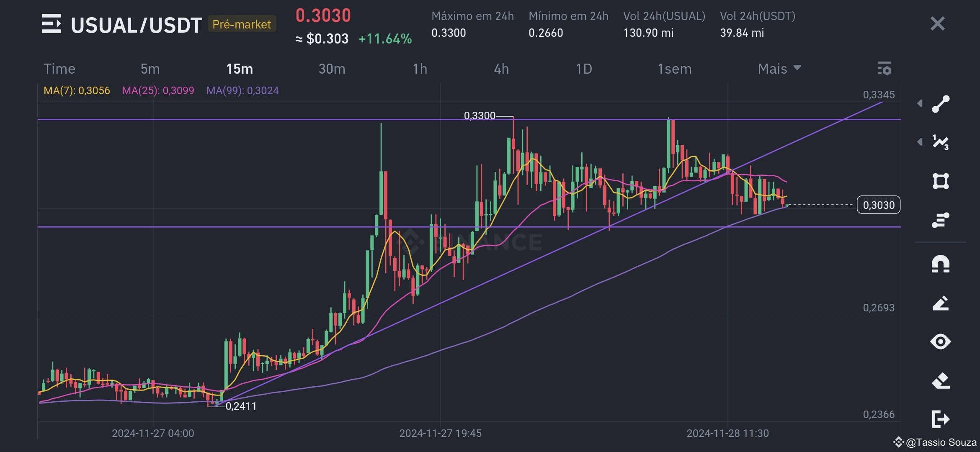Click the 0,2366 price axis label
This screenshot has height=452, width=980.
[879, 414]
